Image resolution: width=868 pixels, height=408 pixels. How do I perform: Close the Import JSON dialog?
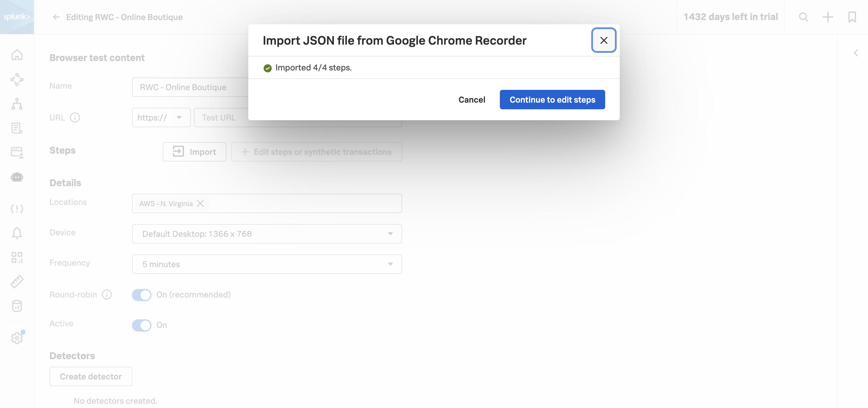click(603, 40)
